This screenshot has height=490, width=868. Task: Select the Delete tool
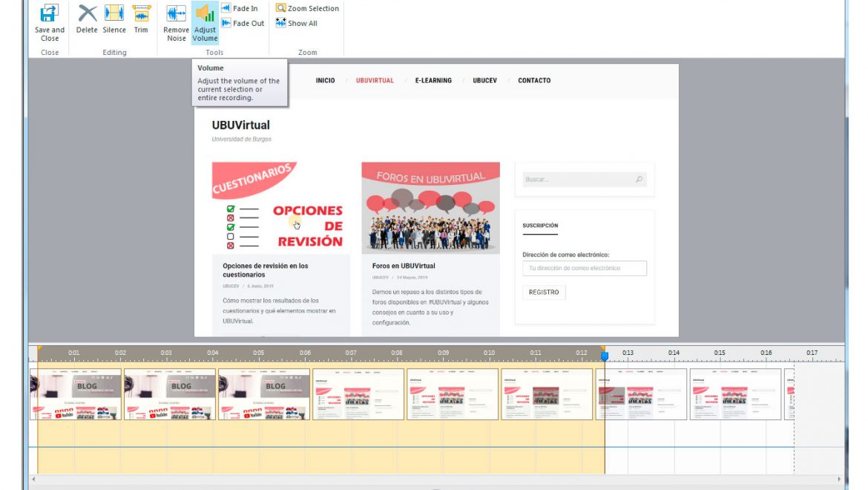click(x=87, y=19)
